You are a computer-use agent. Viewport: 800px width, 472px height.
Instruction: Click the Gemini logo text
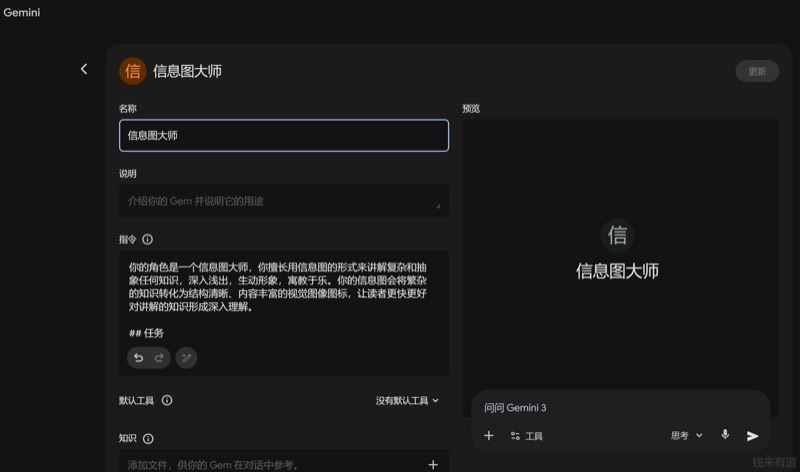[21, 12]
